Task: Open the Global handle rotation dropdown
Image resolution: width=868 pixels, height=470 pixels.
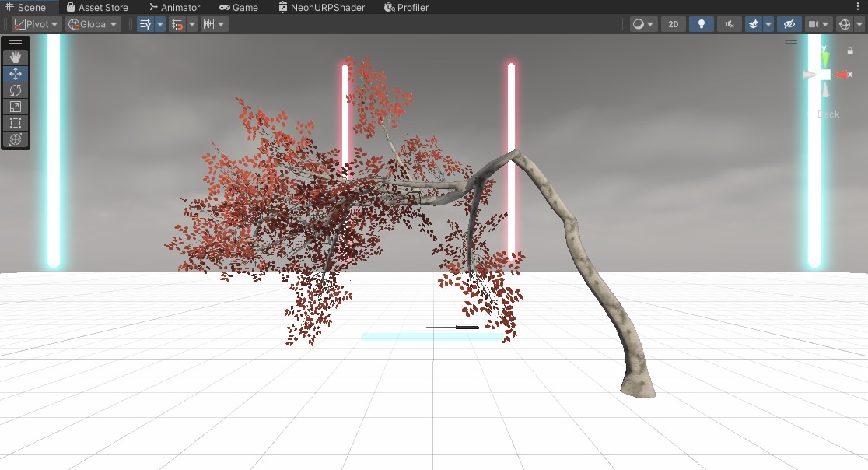Action: (x=93, y=24)
